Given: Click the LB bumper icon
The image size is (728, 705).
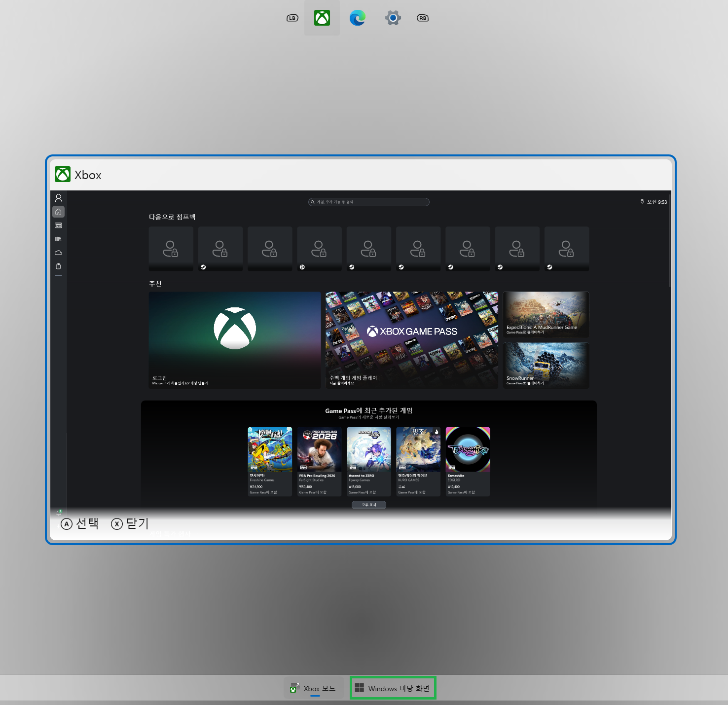Looking at the screenshot, I should [292, 18].
